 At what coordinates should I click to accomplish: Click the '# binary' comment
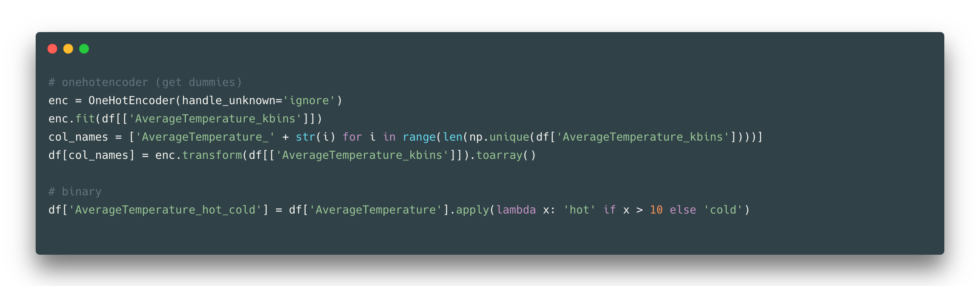(75, 192)
